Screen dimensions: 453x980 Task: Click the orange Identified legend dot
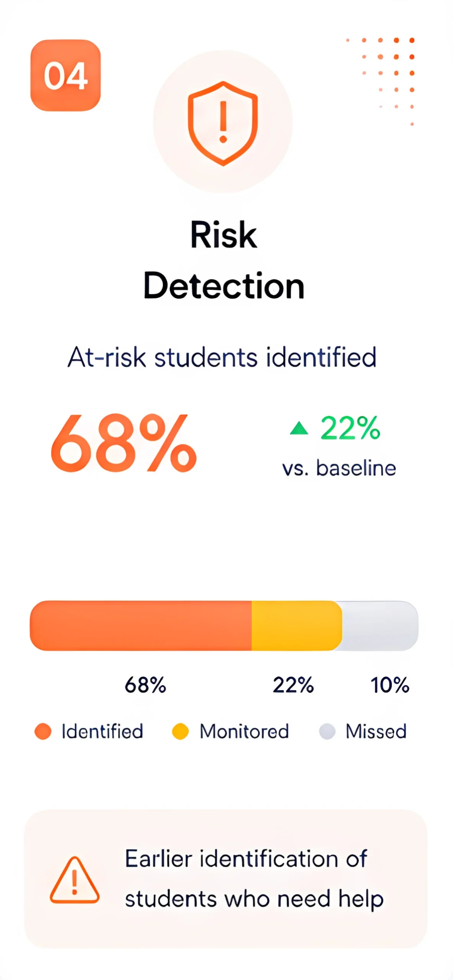(x=43, y=731)
